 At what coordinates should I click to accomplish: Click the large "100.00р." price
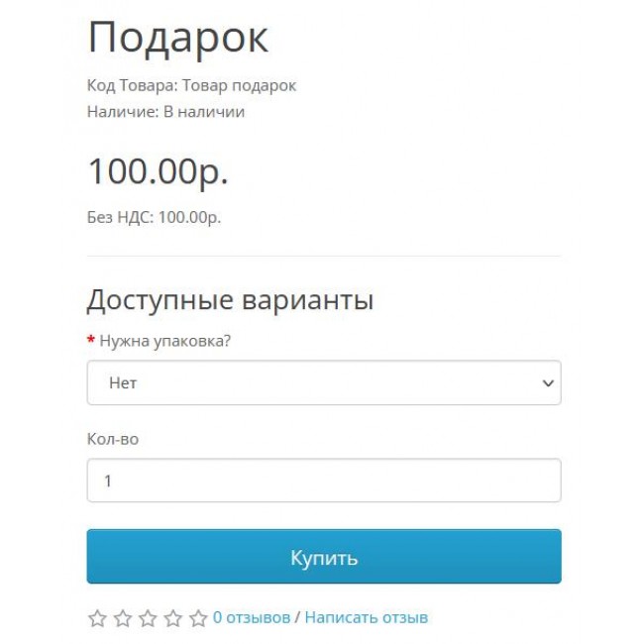pyautogui.click(x=158, y=170)
